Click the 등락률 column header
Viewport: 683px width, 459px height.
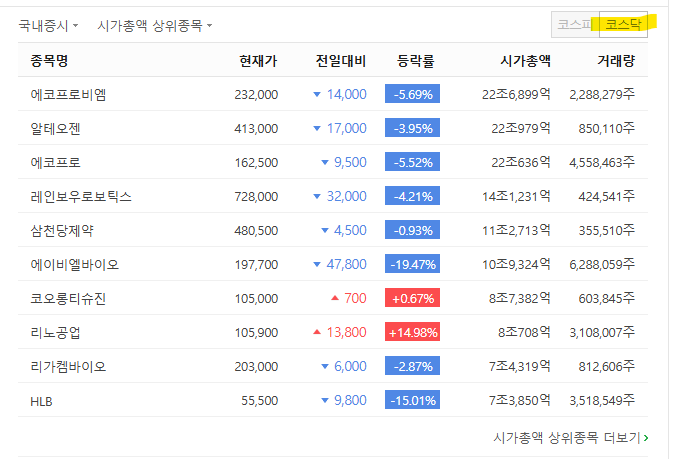(415, 60)
